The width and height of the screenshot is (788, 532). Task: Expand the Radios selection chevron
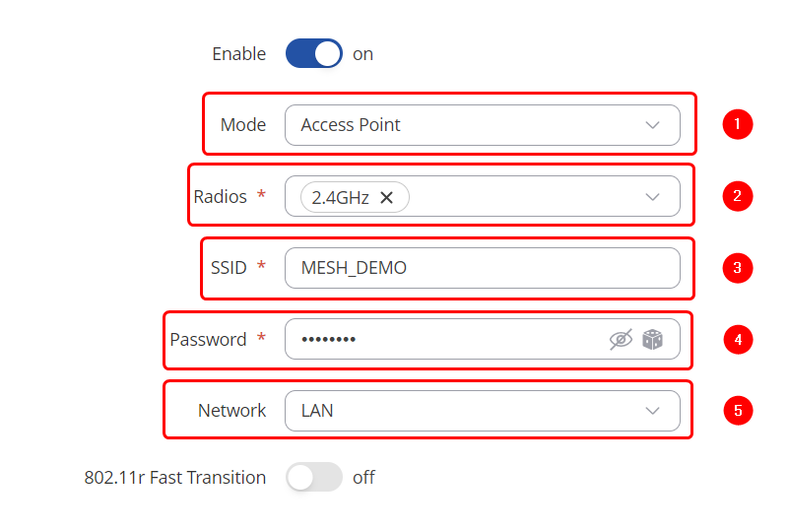point(652,197)
